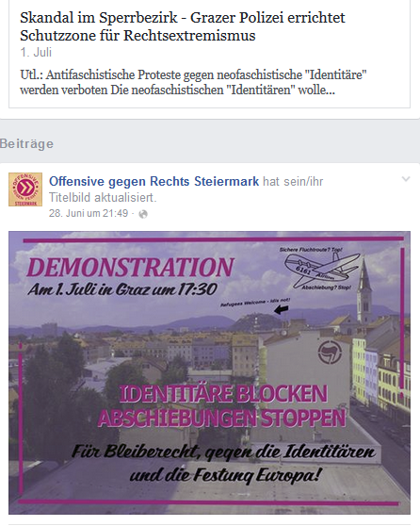The width and height of the screenshot is (420, 526).
Task: Click the Beiträge section heading
Action: [26, 143]
